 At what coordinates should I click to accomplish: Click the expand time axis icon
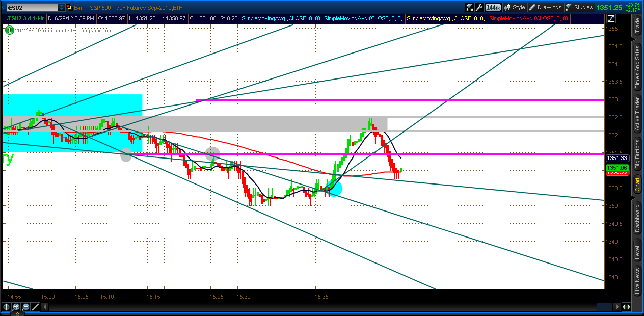coord(627,307)
